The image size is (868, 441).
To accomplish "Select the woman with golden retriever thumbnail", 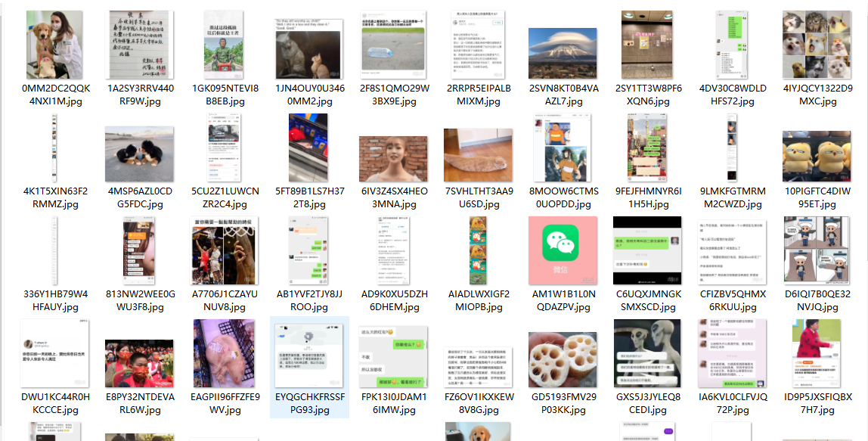I will click(x=54, y=45).
